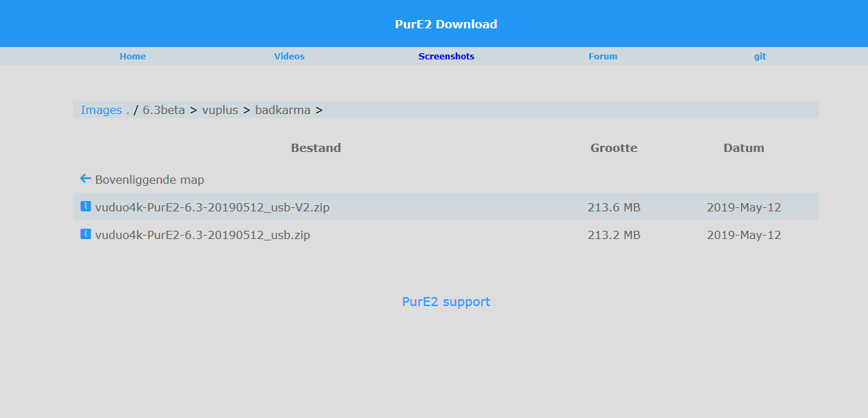Click the zip icon beside vuduo4k usb-V2.zip
The image size is (868, 418).
[86, 206]
